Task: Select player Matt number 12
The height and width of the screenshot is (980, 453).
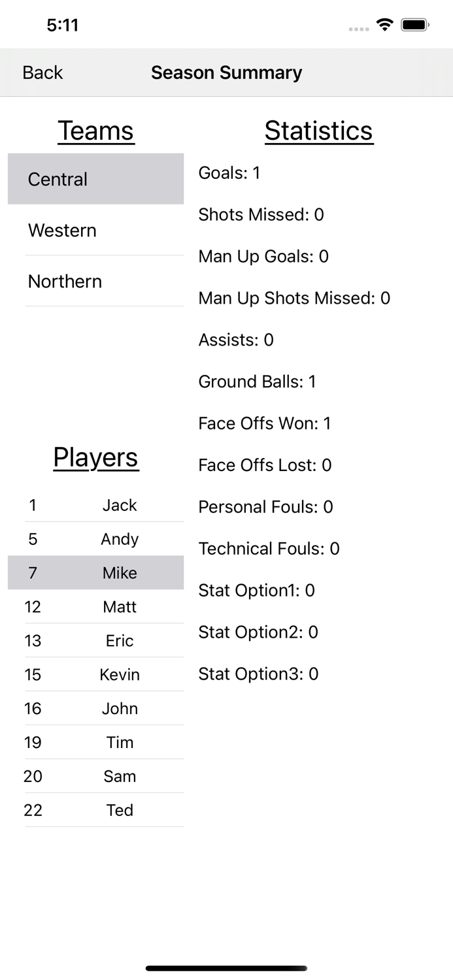Action: pos(103,607)
